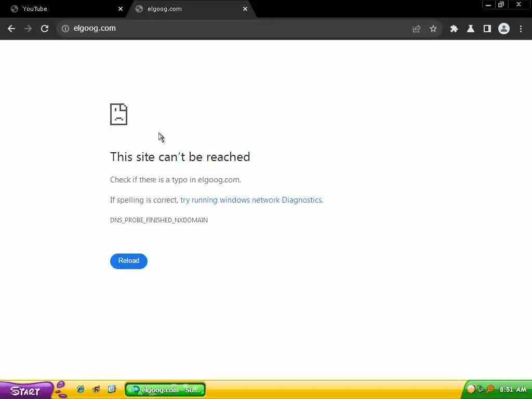Close the YouTube tab
The width and height of the screenshot is (532, 399).
click(121, 9)
